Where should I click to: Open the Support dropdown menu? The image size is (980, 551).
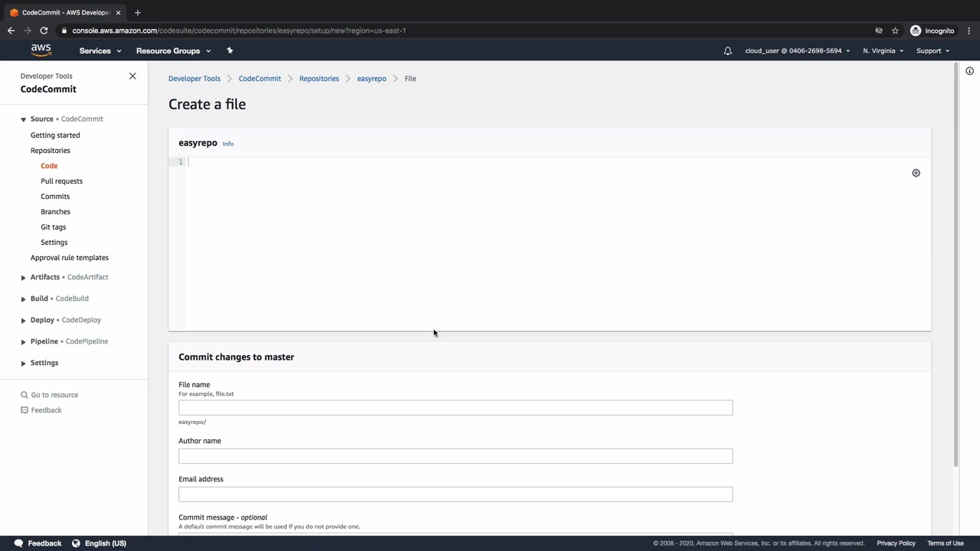tap(933, 51)
